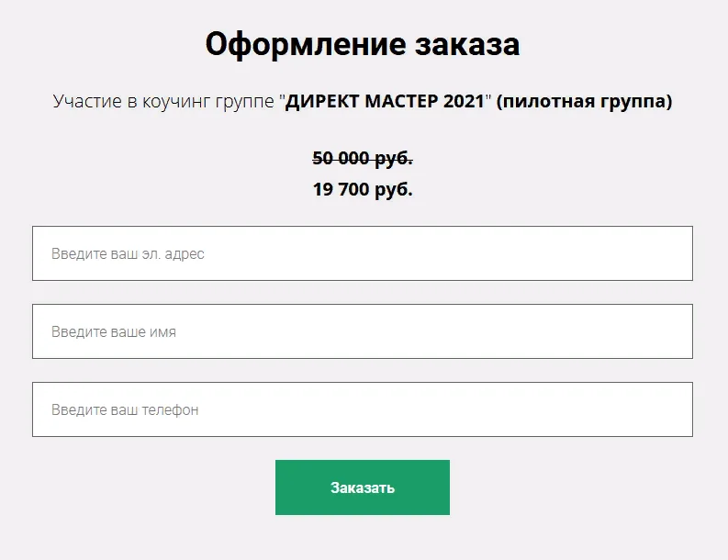This screenshot has height=560, width=728.
Task: Click the '19 700' discounted price number
Action: [342, 190]
